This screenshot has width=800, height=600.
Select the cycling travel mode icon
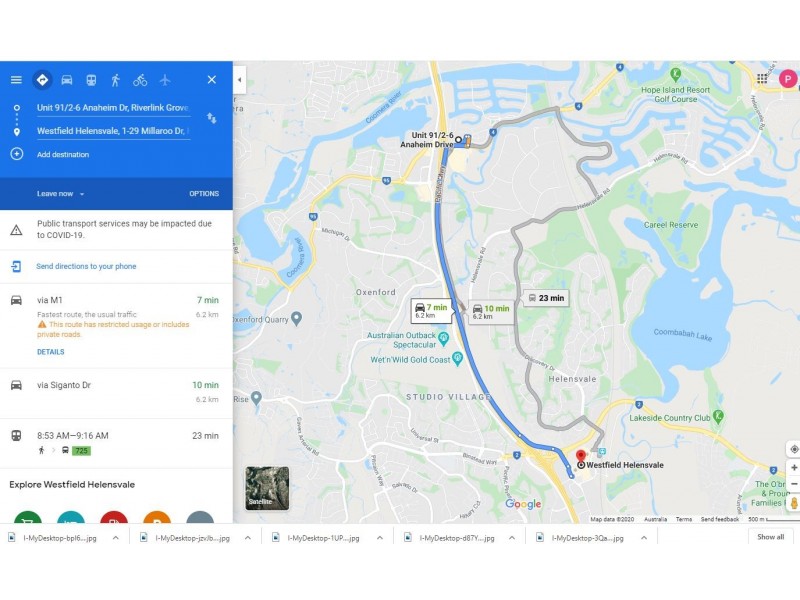pyautogui.click(x=140, y=80)
